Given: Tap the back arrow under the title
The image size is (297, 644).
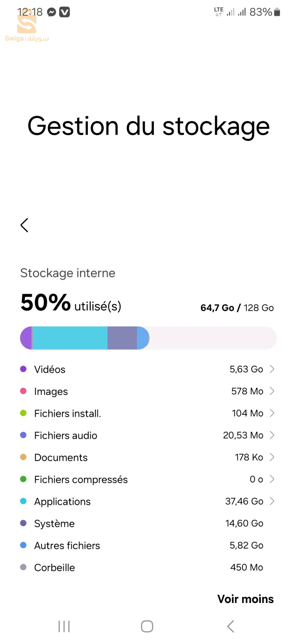Looking at the screenshot, I should coord(24,225).
